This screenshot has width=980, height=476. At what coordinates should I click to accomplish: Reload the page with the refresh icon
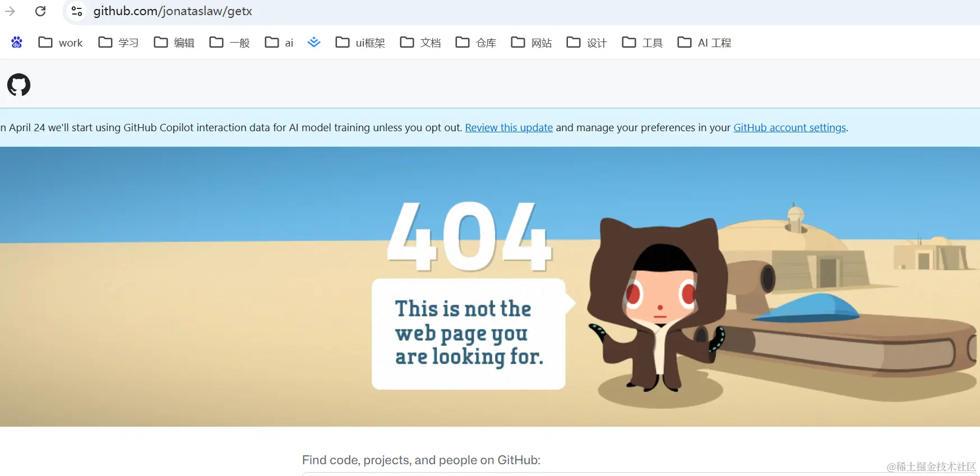click(x=40, y=11)
